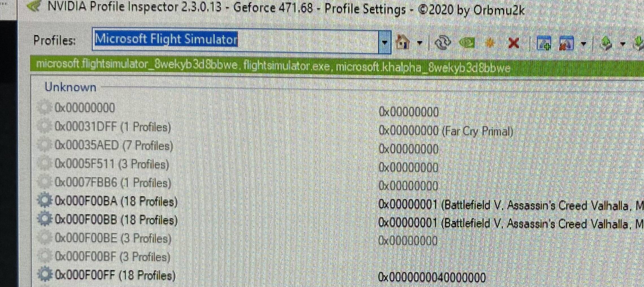Click the value cell for 0x0005F511
The image size is (644, 287).
(408, 167)
